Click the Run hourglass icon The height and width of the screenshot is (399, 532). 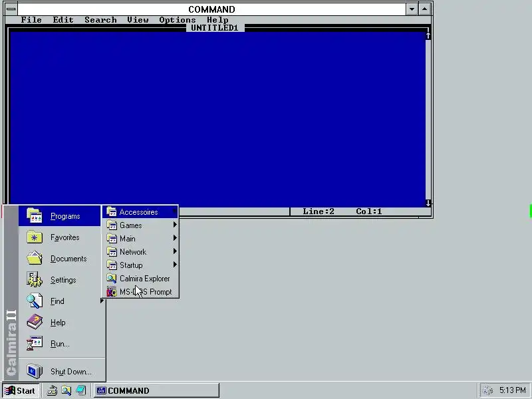[x=35, y=343]
